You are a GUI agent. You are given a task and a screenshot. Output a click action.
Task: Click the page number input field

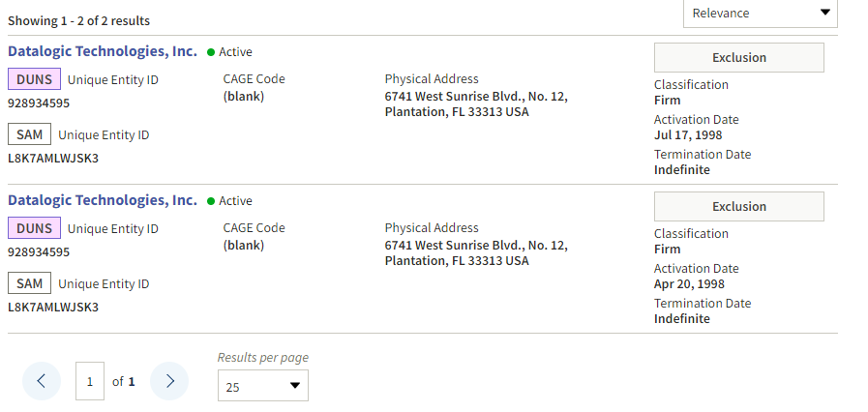pos(90,381)
